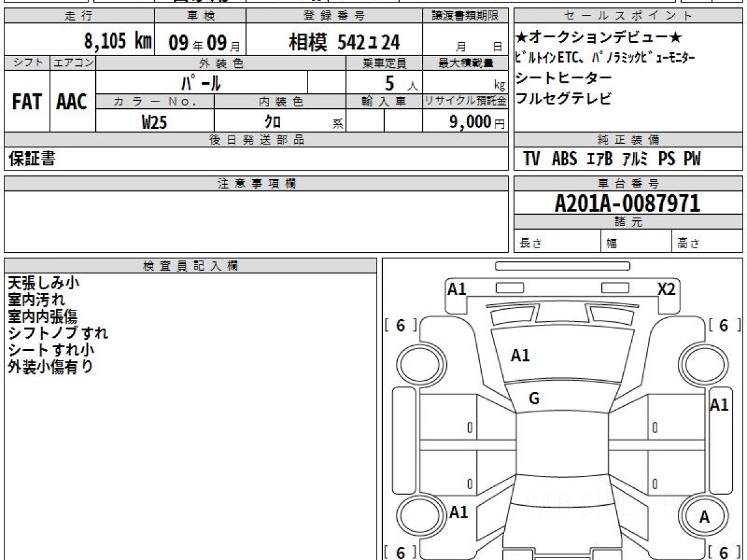Image resolution: width=747 pixels, height=560 pixels.
Task: Click the "譲渡書類期限" header cell
Action: pyautogui.click(x=465, y=16)
